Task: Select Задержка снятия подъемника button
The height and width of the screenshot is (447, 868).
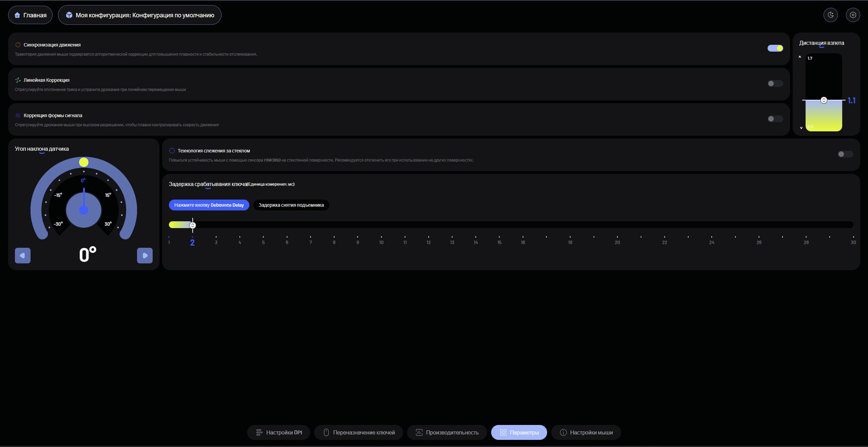Action: [291, 205]
